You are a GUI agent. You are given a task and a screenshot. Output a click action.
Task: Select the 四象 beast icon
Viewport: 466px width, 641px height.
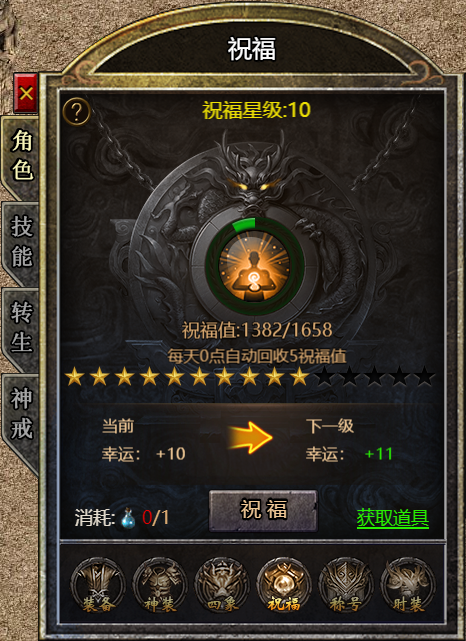pyautogui.click(x=222, y=585)
